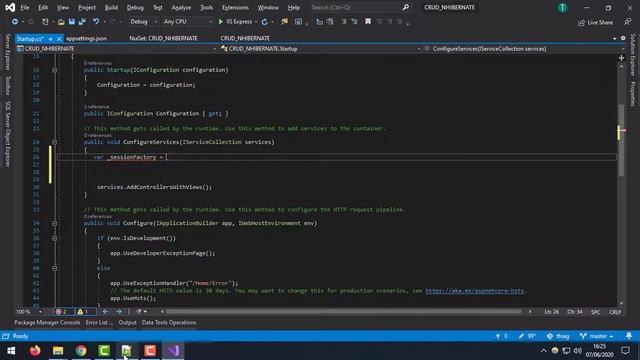Image resolution: width=640 pixels, height=360 pixels.
Task: Expand the IIS Express launch options arrow
Action: coord(256,22)
